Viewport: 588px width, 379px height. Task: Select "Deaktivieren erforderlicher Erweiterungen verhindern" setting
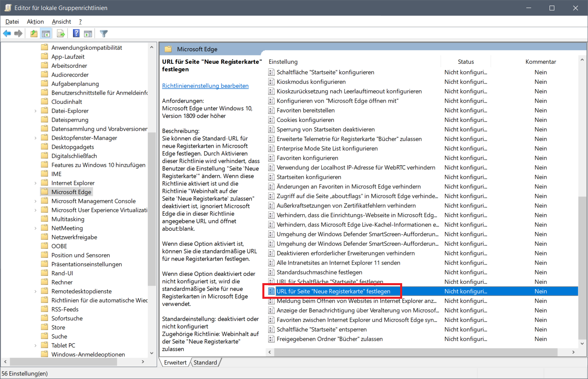[x=346, y=253]
